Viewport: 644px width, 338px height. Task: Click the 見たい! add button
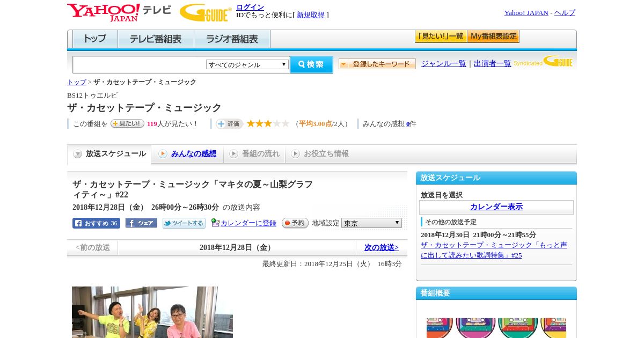click(127, 123)
